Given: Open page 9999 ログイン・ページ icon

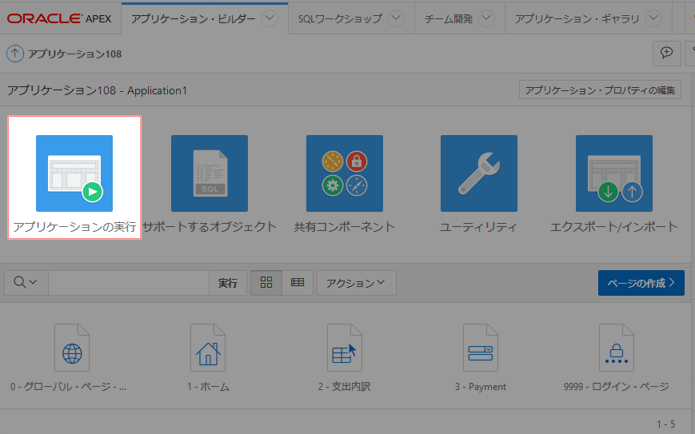Looking at the screenshot, I should (617, 348).
